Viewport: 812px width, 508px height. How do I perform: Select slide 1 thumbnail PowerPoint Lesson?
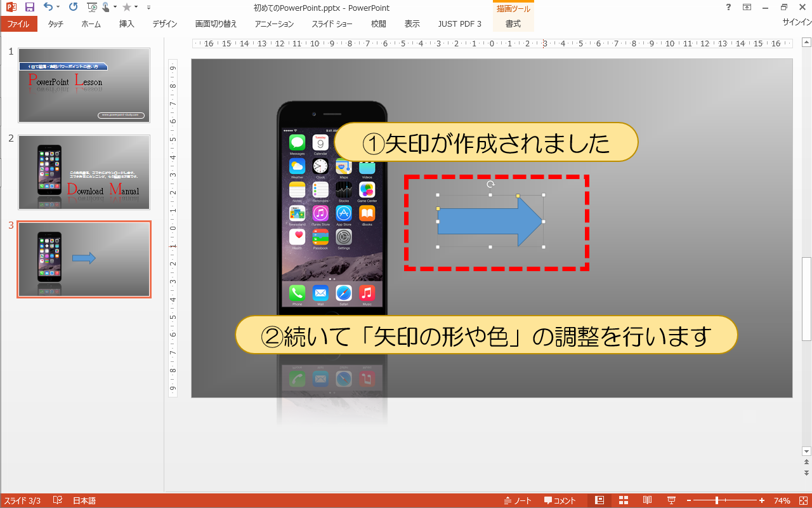(x=84, y=85)
